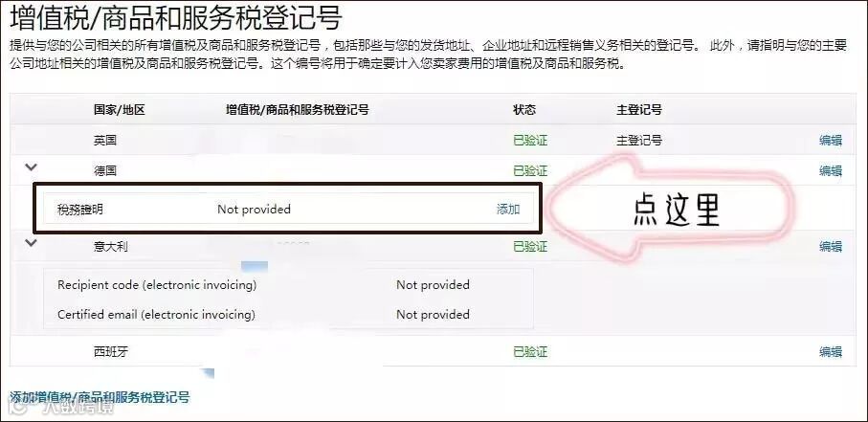Click the 主登记号 column header
The image size is (868, 422).
click(639, 110)
